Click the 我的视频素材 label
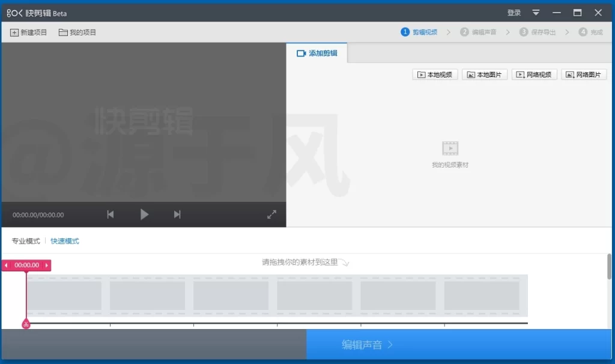This screenshot has height=364, width=615. (x=450, y=165)
